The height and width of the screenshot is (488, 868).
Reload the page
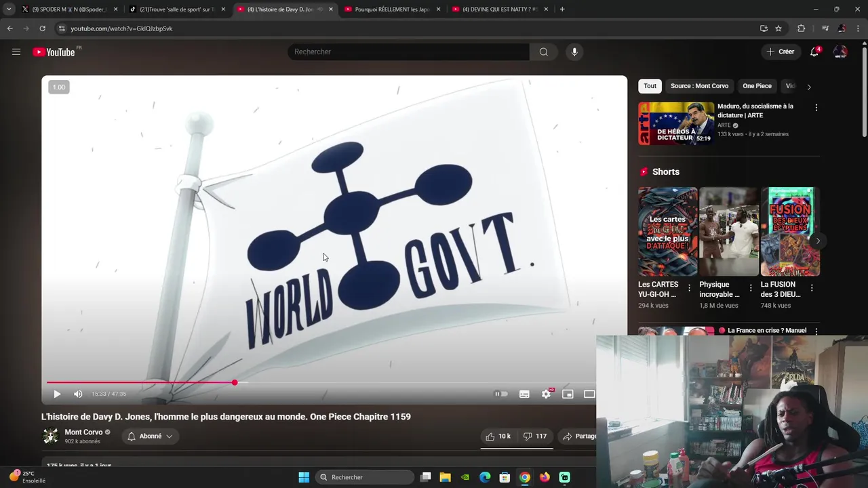(42, 28)
